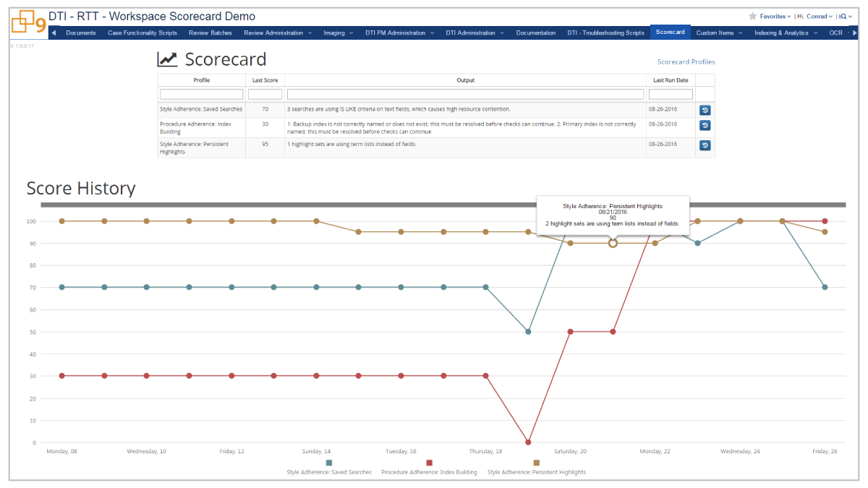The image size is (868, 488).
Task: Open the Documents menu item
Action: [80, 32]
